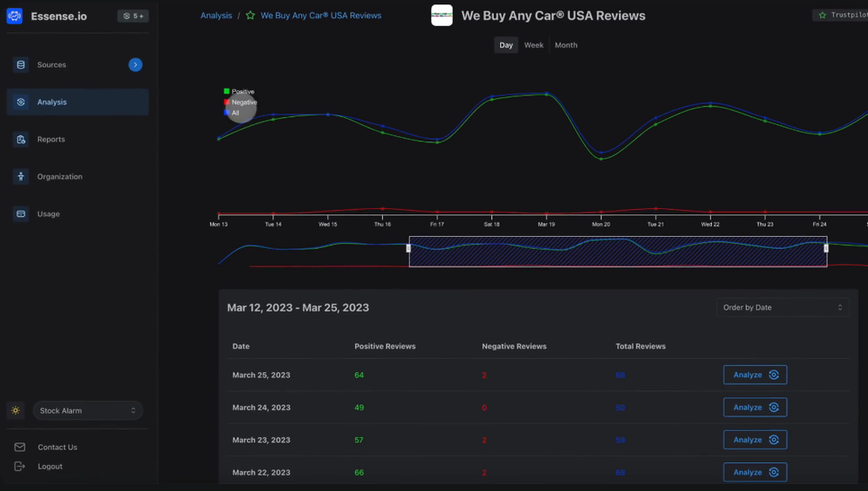
Task: Switch chart to Day view
Action: point(506,45)
